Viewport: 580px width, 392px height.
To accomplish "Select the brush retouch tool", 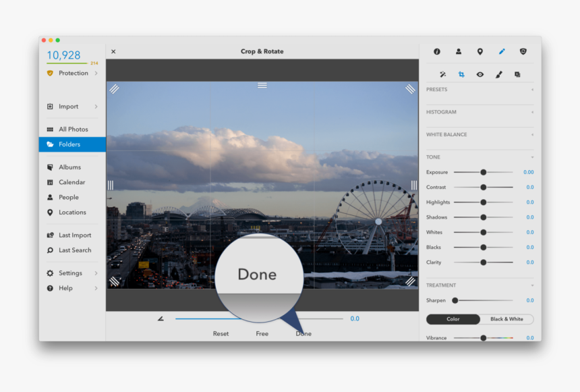I will click(498, 74).
